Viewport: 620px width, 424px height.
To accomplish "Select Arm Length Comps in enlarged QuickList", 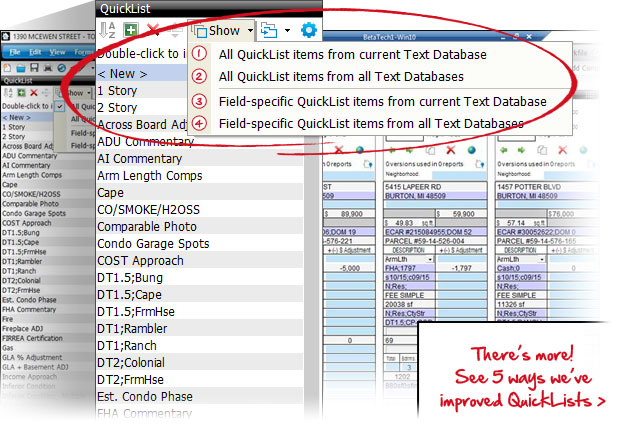I will 200,176.
